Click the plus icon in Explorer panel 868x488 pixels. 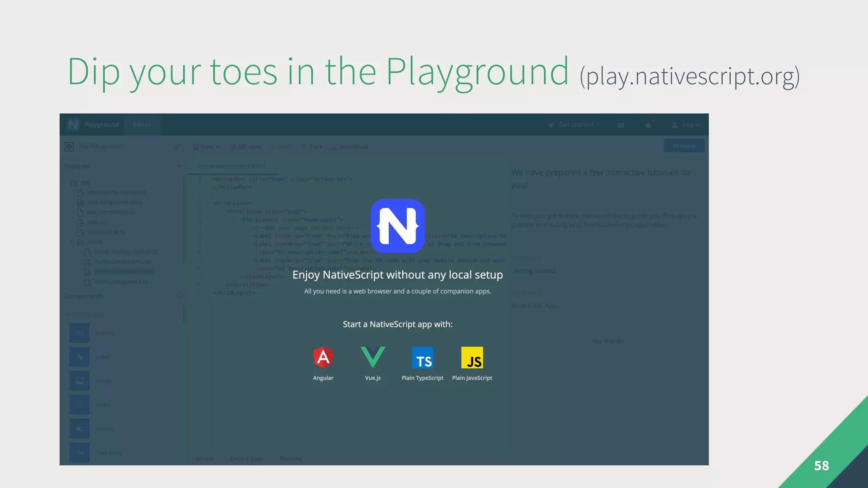click(x=179, y=166)
